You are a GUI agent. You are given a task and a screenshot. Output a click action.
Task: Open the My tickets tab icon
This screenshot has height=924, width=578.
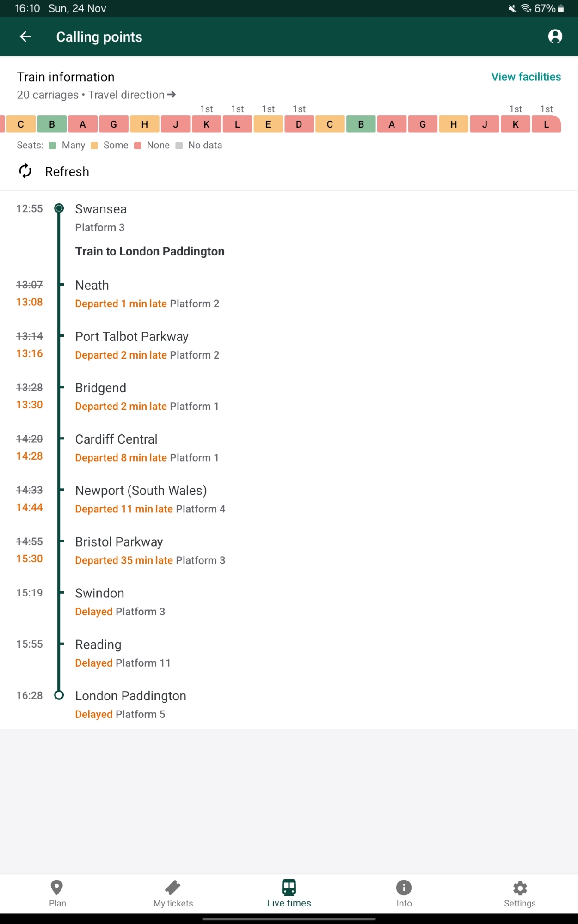click(173, 888)
